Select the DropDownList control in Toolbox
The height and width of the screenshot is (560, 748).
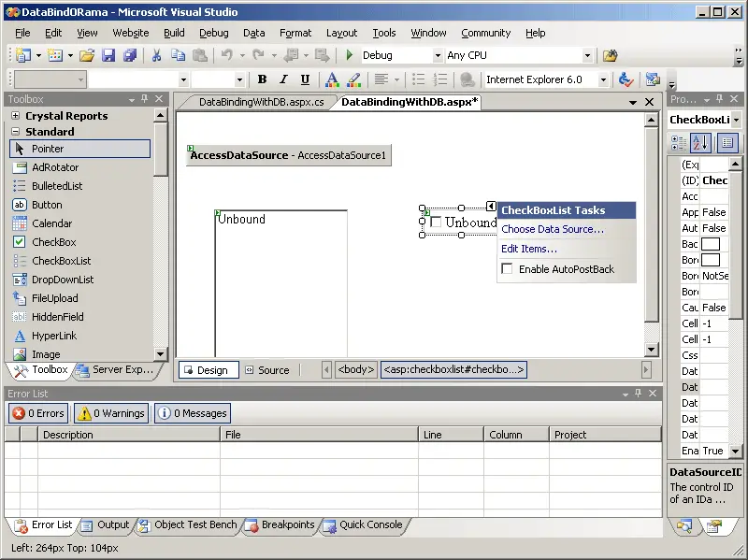click(80, 280)
